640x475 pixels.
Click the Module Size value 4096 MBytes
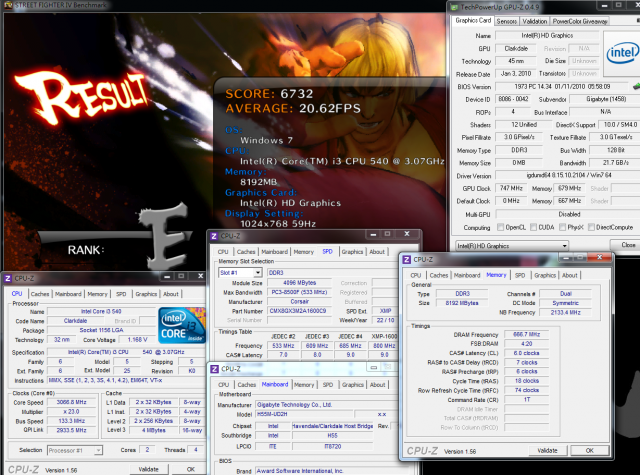pos(299,283)
